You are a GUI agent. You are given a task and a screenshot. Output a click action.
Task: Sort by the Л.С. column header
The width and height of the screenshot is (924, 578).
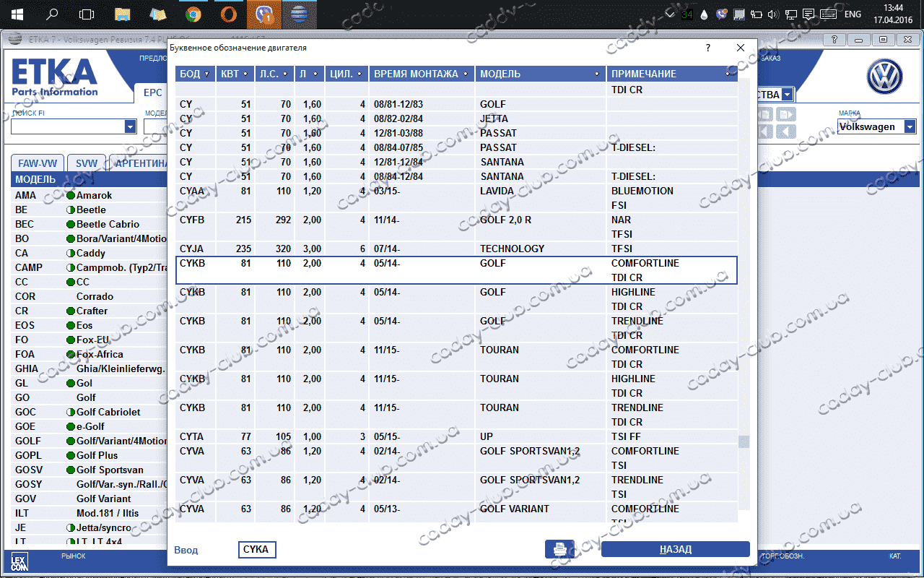(x=274, y=74)
